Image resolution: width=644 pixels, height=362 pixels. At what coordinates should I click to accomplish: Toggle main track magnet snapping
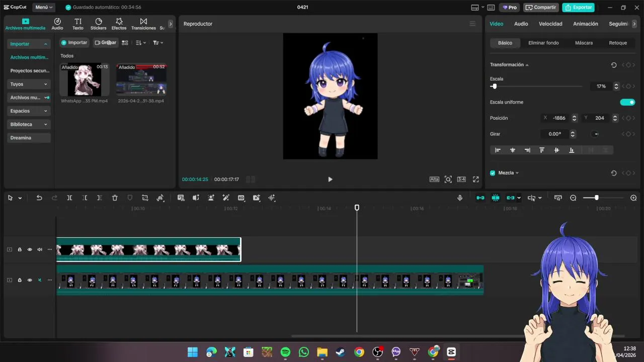click(480, 198)
